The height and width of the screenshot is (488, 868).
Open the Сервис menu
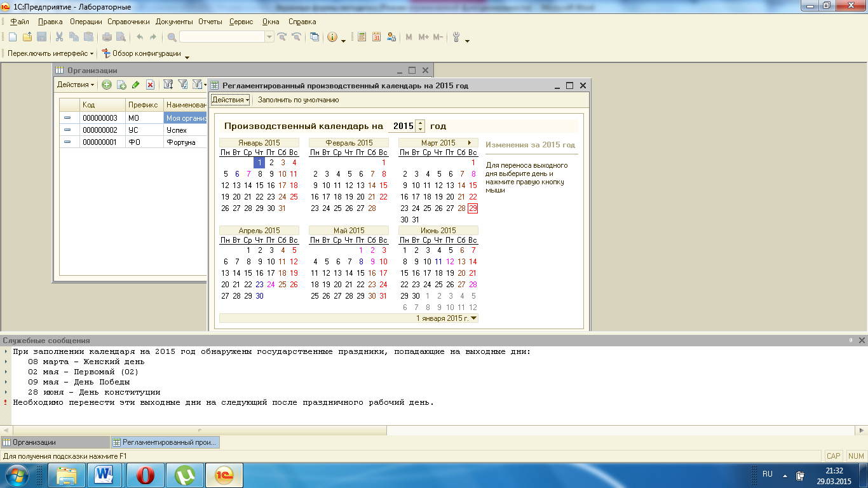[241, 22]
